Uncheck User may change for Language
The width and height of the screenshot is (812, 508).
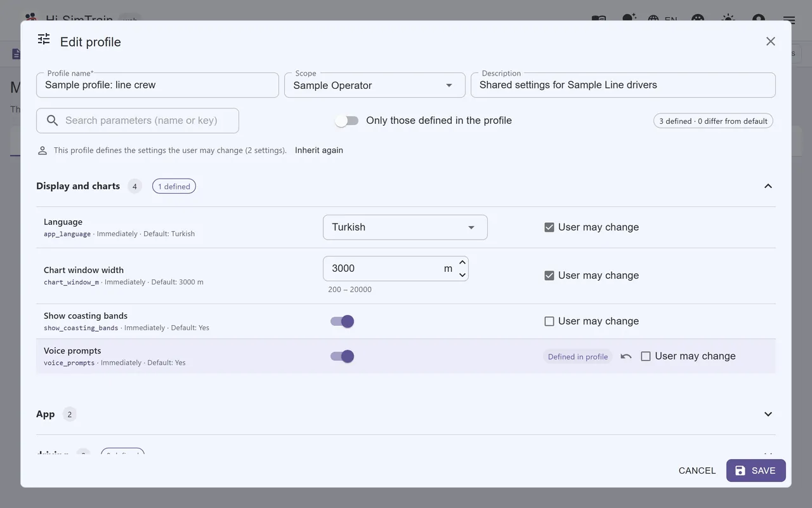coord(549,227)
